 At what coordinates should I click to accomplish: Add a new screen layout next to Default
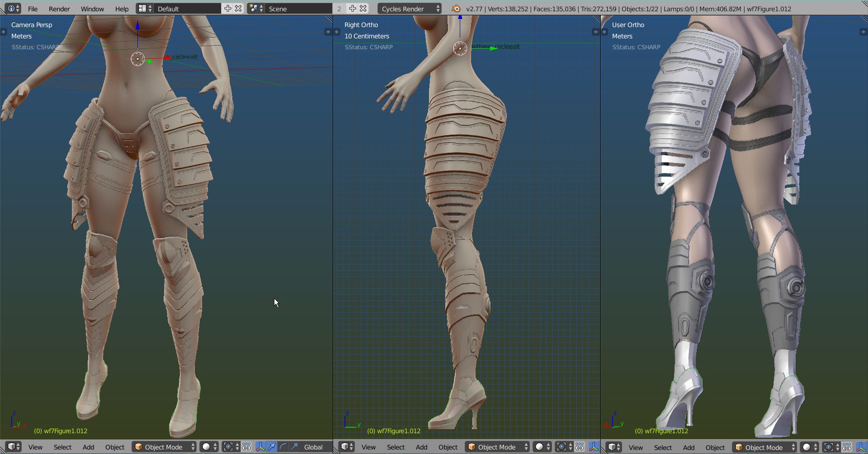[228, 9]
